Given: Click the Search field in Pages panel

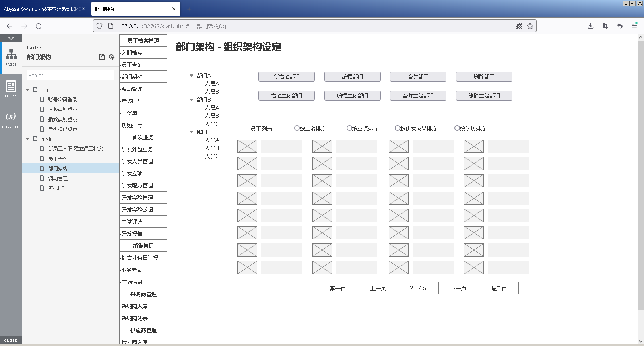Looking at the screenshot, I should point(70,76).
